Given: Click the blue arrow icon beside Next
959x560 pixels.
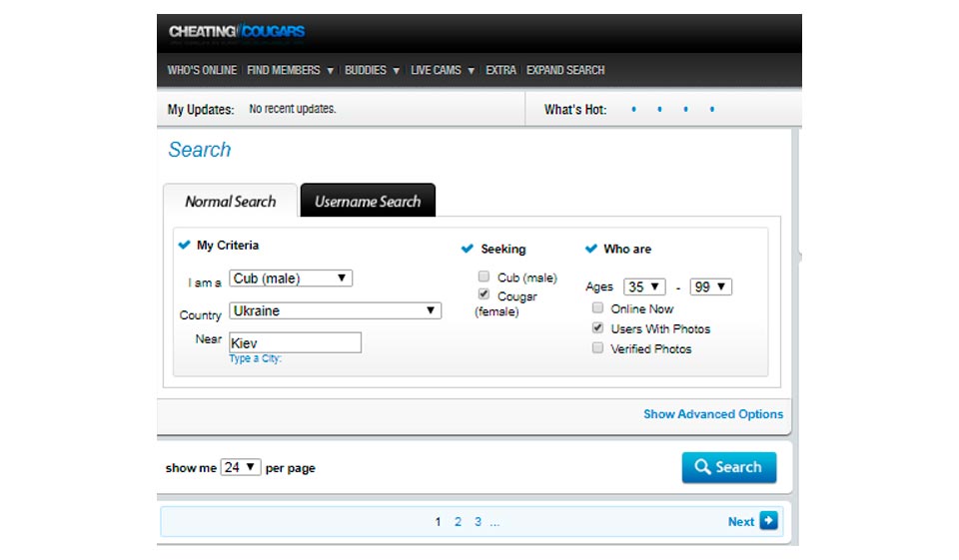Looking at the screenshot, I should pyautogui.click(x=768, y=520).
